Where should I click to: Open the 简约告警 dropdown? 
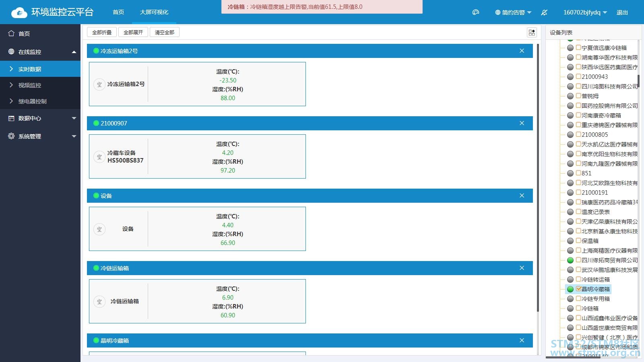(x=513, y=12)
